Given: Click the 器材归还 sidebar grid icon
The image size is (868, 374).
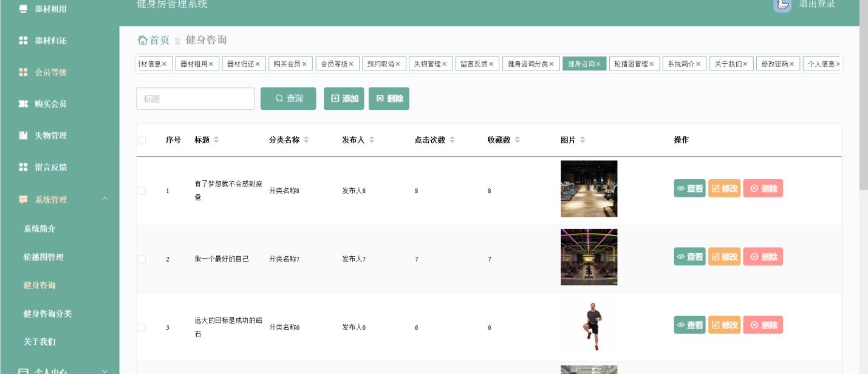Looking at the screenshot, I should coord(23,41).
